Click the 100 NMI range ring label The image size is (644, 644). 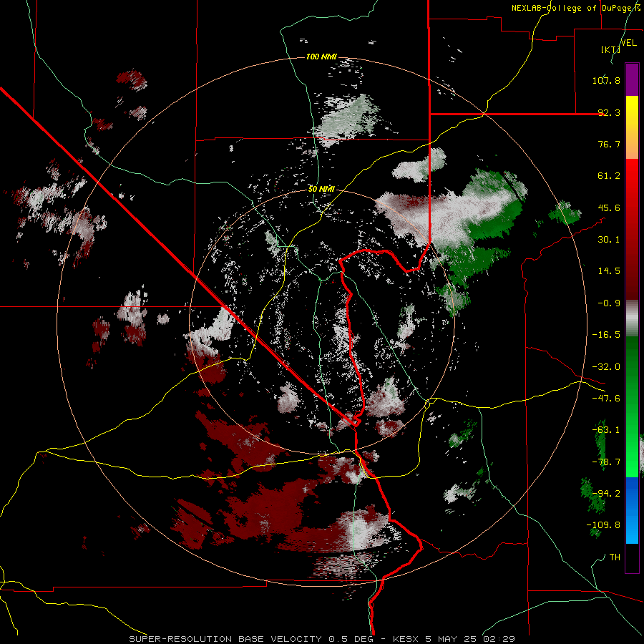(x=321, y=57)
